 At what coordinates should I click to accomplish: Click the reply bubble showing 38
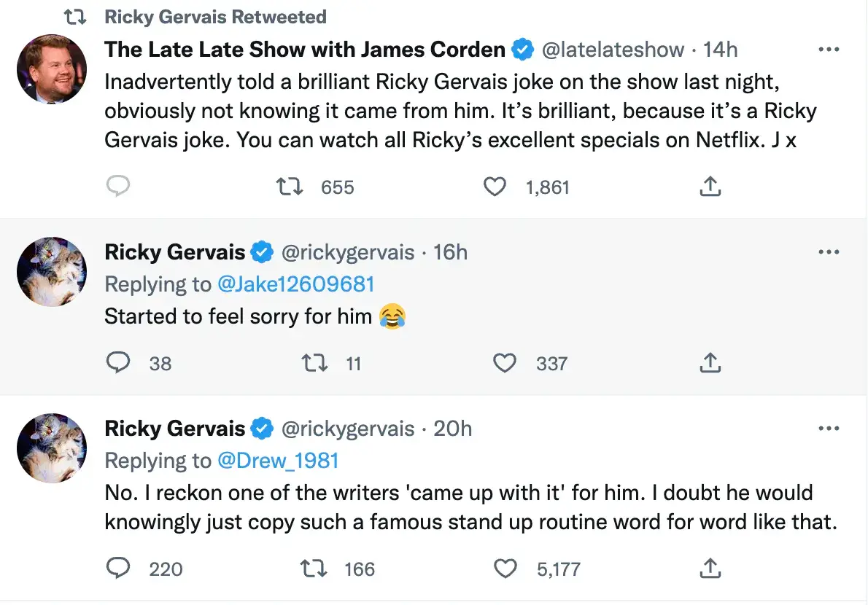click(118, 363)
